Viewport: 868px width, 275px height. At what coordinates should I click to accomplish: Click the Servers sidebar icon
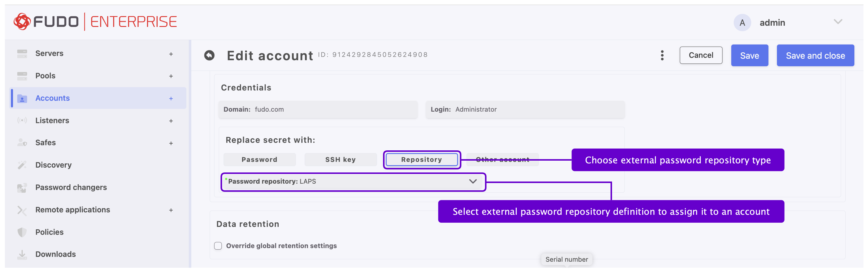pyautogui.click(x=22, y=54)
